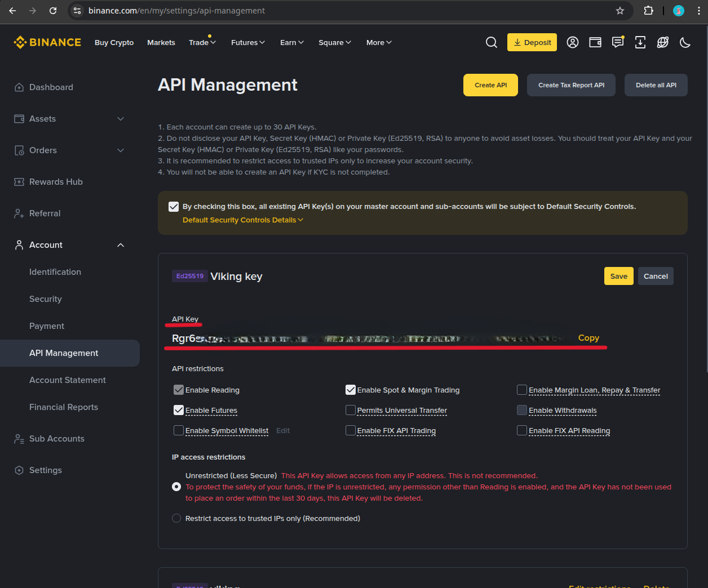708x588 pixels.
Task: Open the Square dropdown menu
Action: [x=335, y=42]
